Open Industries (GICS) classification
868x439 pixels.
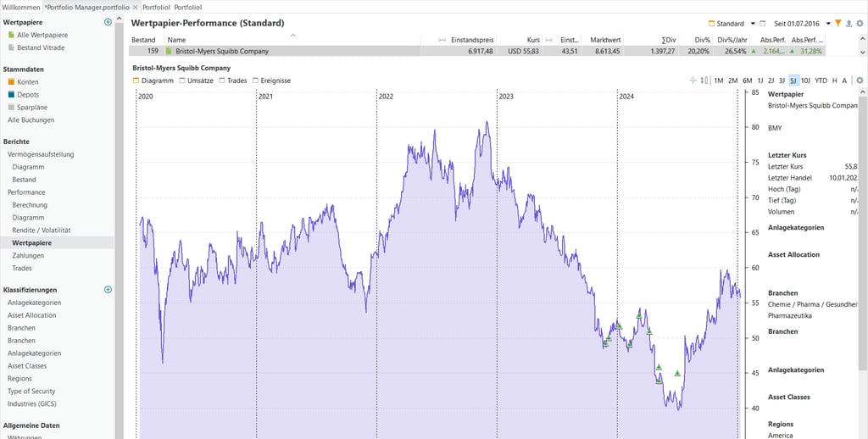pyautogui.click(x=31, y=404)
